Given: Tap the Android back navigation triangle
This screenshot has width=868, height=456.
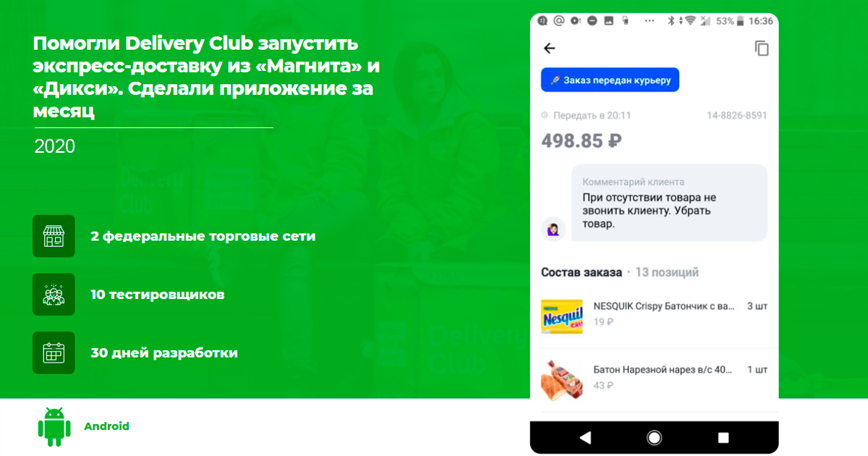Looking at the screenshot, I should 585,437.
